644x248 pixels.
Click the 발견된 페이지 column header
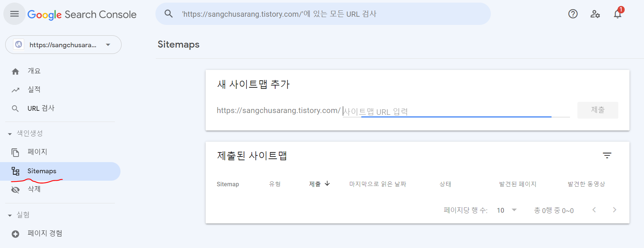(x=518, y=184)
